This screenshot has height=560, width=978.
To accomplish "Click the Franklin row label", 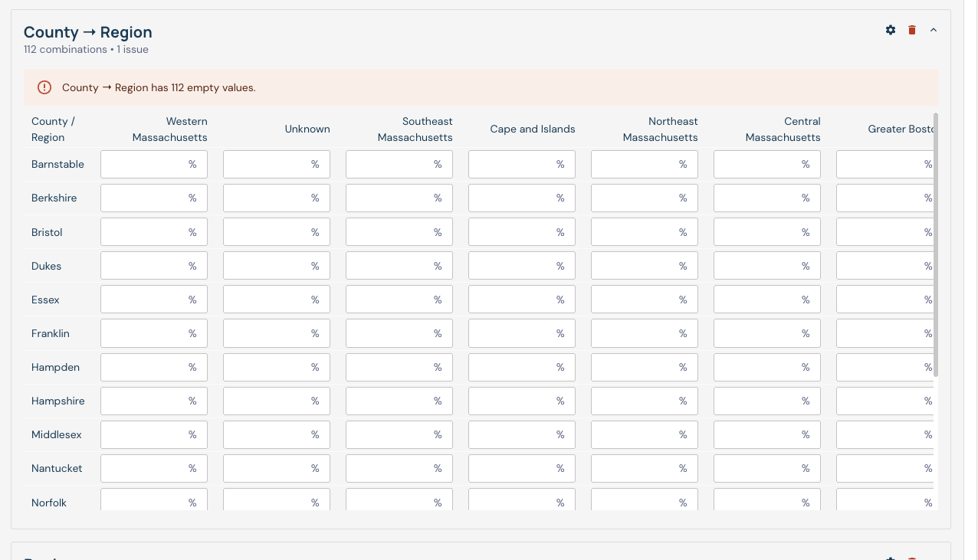I will [x=51, y=333].
